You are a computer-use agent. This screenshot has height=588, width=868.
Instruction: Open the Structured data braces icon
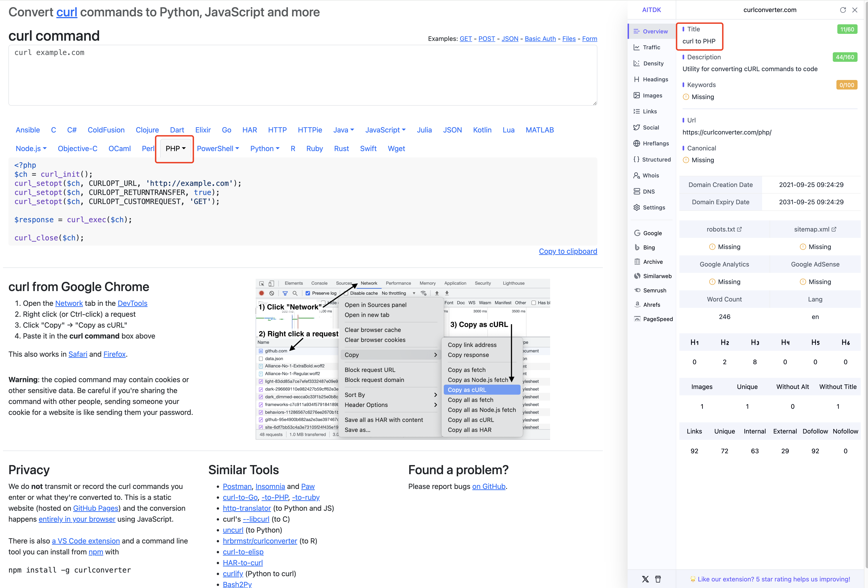[x=636, y=159]
